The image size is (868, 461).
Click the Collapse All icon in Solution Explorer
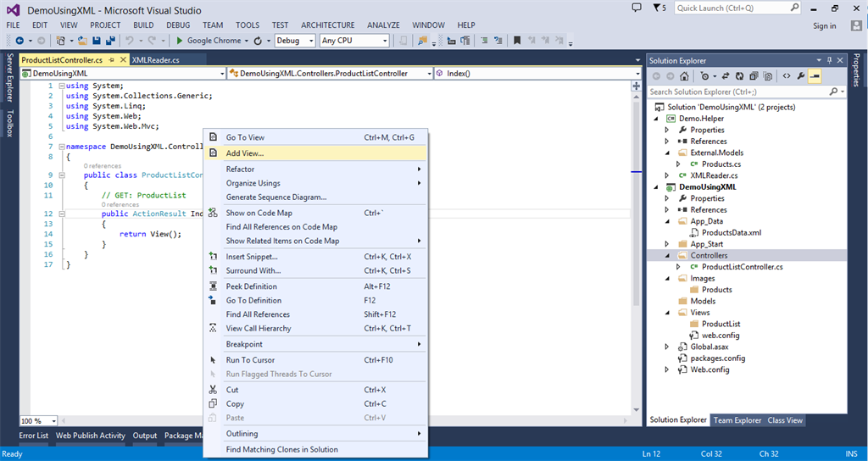pyautogui.click(x=754, y=76)
